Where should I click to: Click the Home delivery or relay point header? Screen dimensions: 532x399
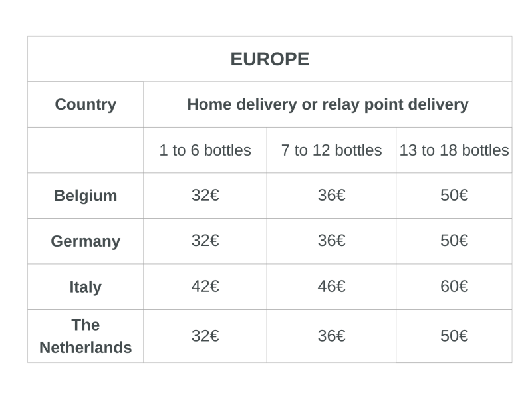pos(328,104)
